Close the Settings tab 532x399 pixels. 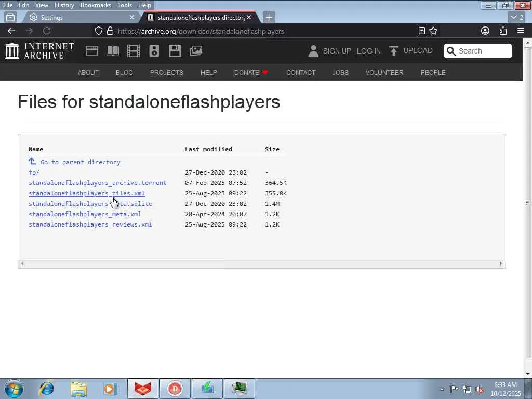click(132, 17)
